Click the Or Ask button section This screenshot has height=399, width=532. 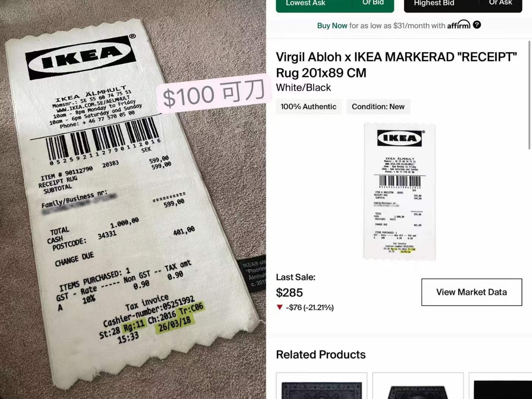pyautogui.click(x=501, y=4)
